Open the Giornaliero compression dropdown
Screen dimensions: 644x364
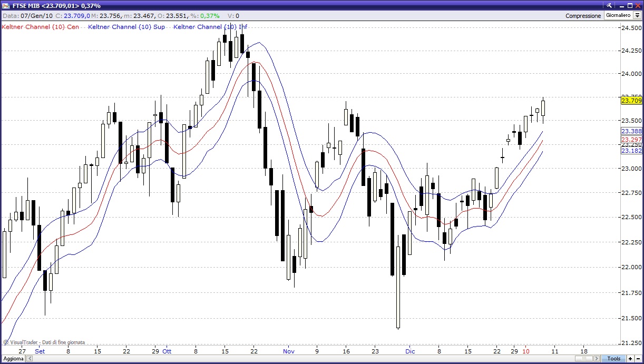tap(618, 16)
